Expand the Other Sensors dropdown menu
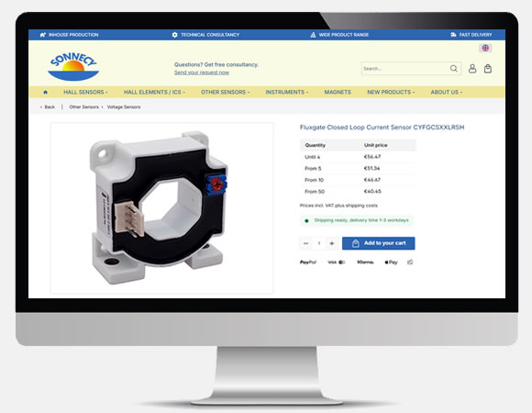This screenshot has width=532, height=413. [x=225, y=93]
